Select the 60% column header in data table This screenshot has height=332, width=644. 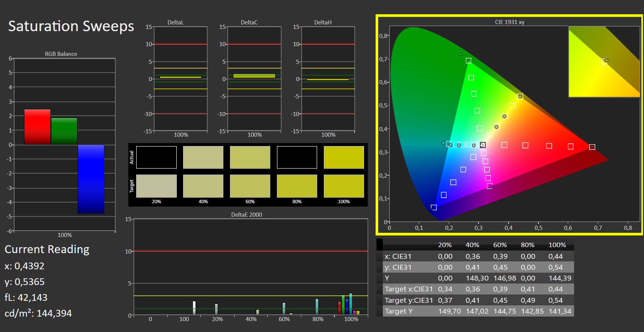click(500, 245)
